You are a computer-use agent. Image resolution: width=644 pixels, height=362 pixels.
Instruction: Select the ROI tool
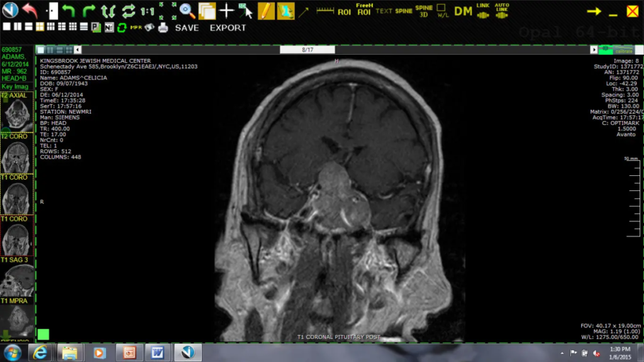tap(344, 12)
